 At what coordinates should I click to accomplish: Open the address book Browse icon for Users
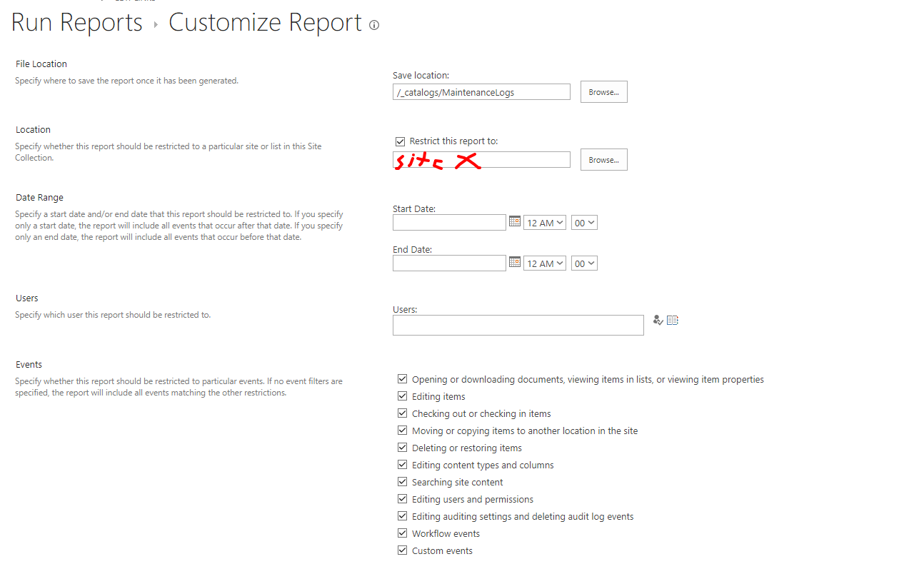(673, 321)
